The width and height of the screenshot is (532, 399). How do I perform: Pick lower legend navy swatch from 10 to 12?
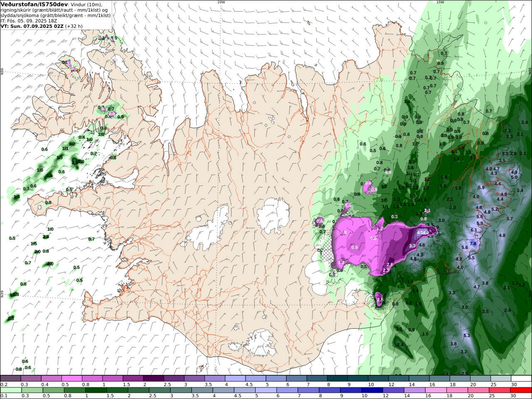(x=372, y=390)
